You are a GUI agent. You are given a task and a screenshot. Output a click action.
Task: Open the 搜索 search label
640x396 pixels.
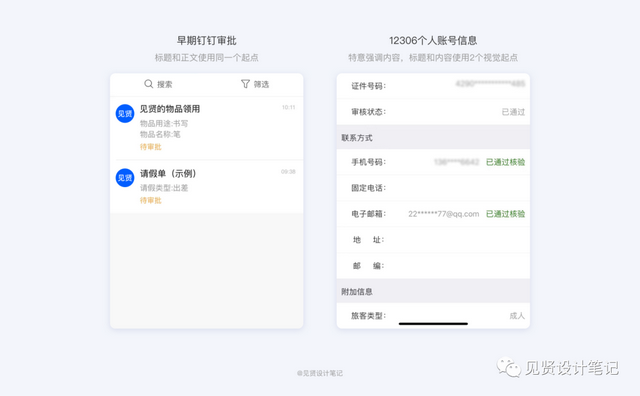tap(164, 85)
